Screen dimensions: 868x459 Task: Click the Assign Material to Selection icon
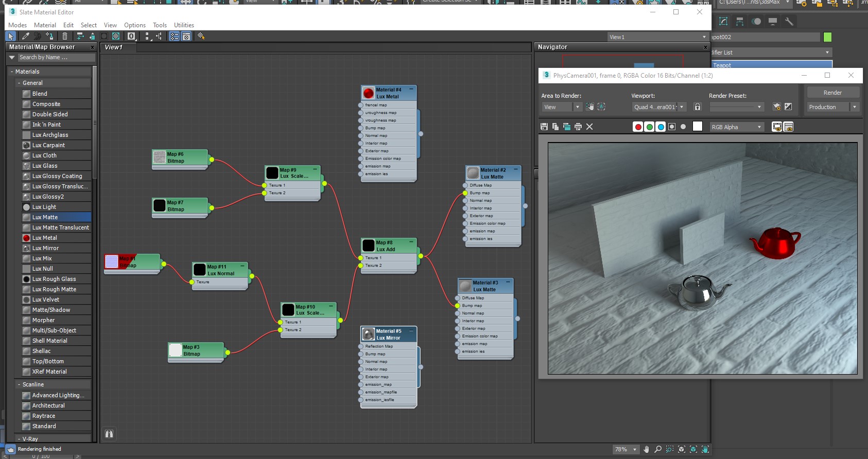(x=49, y=36)
